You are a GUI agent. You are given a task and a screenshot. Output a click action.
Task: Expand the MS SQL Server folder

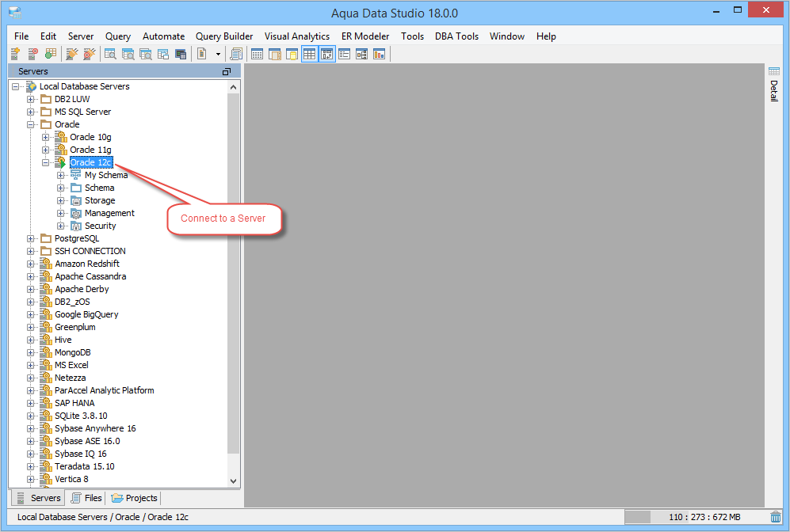[31, 112]
